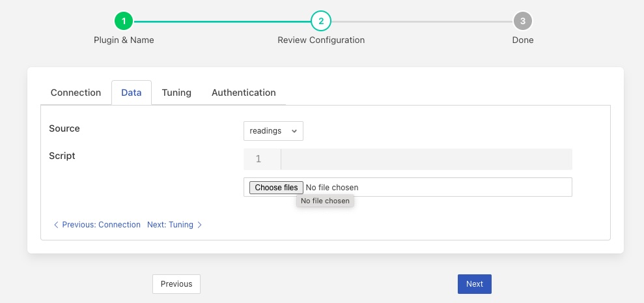Follow the Next: Tuning link
The image size is (644, 303).
pos(170,225)
